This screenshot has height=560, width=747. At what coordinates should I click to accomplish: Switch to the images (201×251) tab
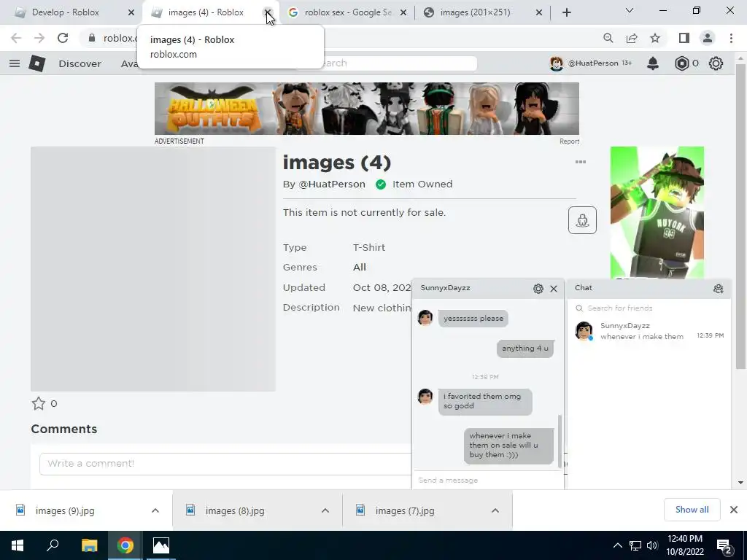(x=475, y=12)
